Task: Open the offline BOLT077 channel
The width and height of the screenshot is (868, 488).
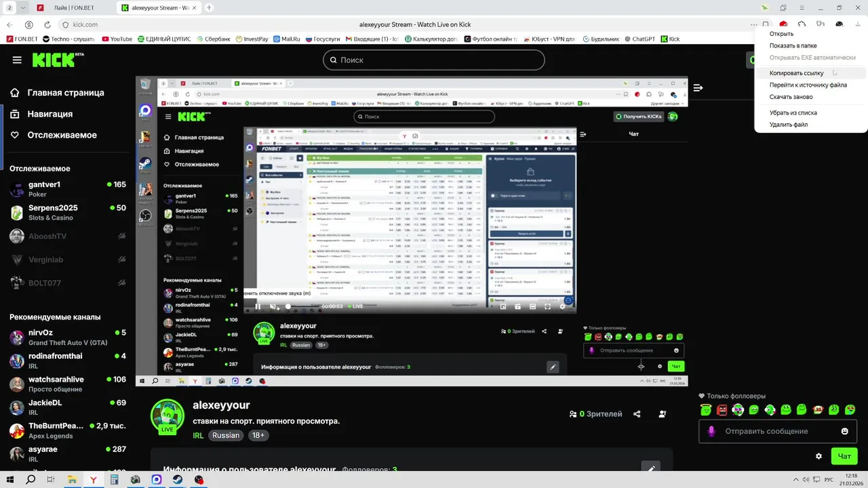Action: 68,283
